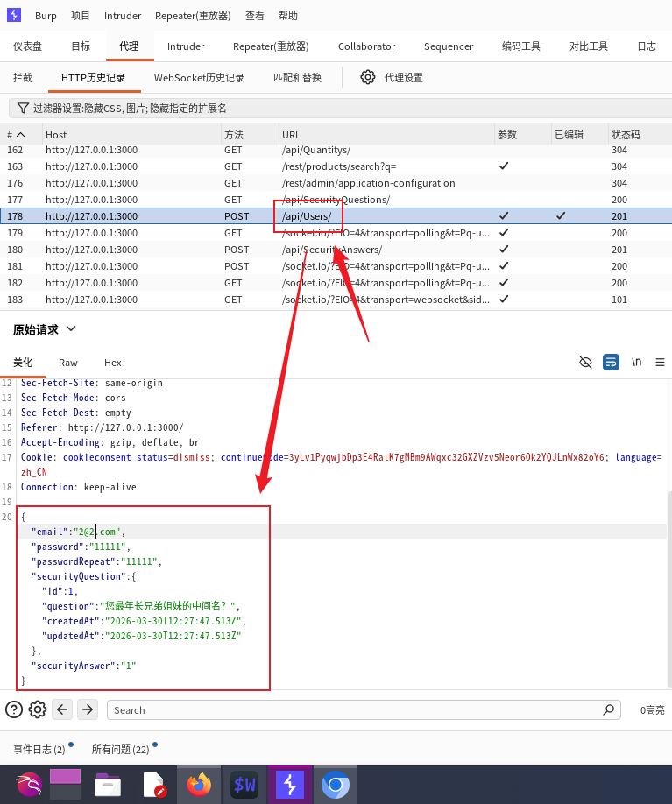Image resolution: width=672 pixels, height=804 pixels.
Task: Sort by the 已编辑 column header
Action: pos(580,134)
